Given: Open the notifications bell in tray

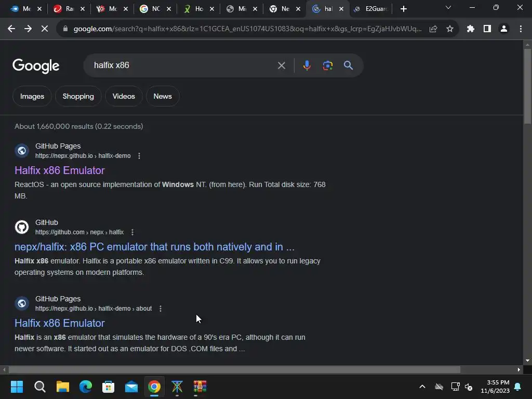Looking at the screenshot, I should click(518, 387).
